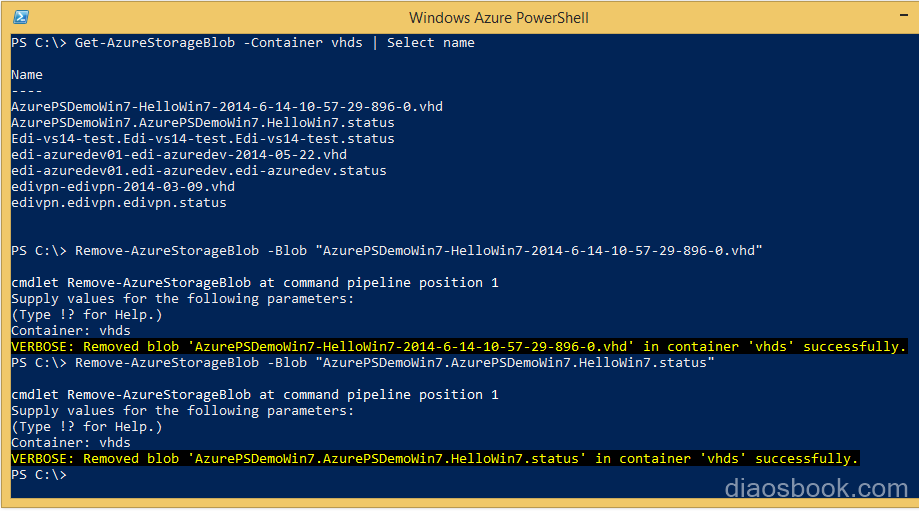Screen dimensions: 919x511
Task: Click the first Remove-AzureStorageBlob command
Action: (x=387, y=251)
